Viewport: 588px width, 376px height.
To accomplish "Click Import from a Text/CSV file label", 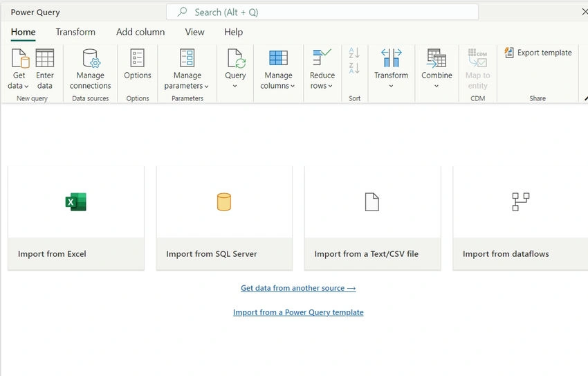I will [x=367, y=254].
